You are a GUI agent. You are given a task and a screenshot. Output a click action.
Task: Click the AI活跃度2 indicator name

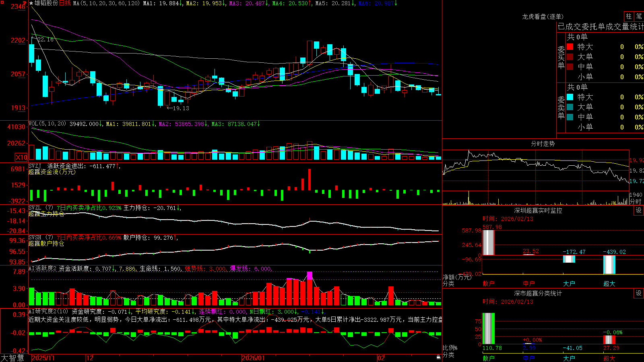click(x=43, y=268)
